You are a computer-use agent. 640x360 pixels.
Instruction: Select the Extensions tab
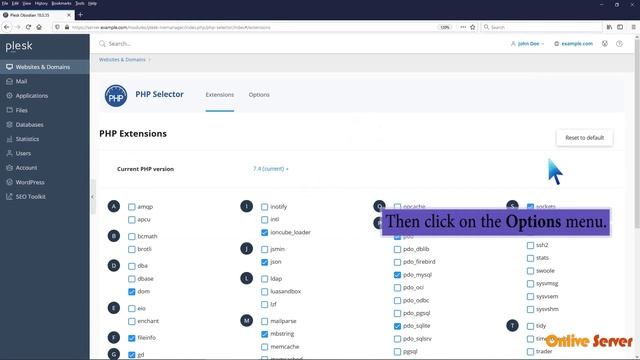click(220, 95)
